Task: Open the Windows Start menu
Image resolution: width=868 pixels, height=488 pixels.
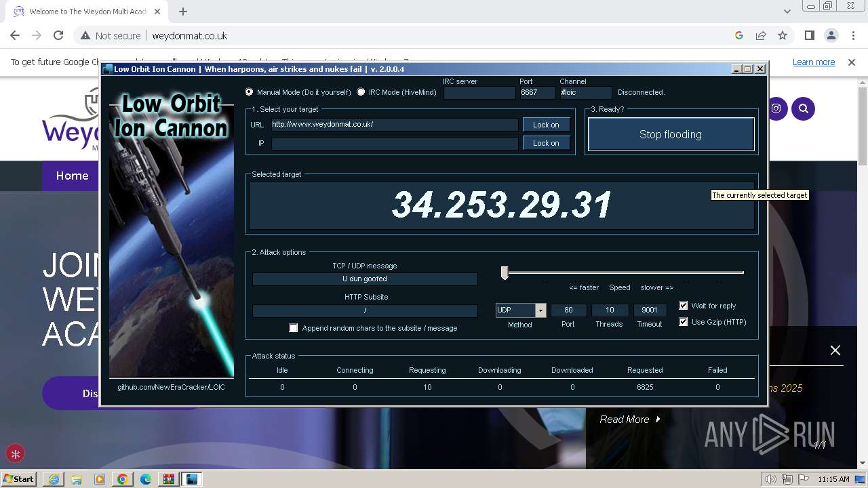Action: (19, 479)
